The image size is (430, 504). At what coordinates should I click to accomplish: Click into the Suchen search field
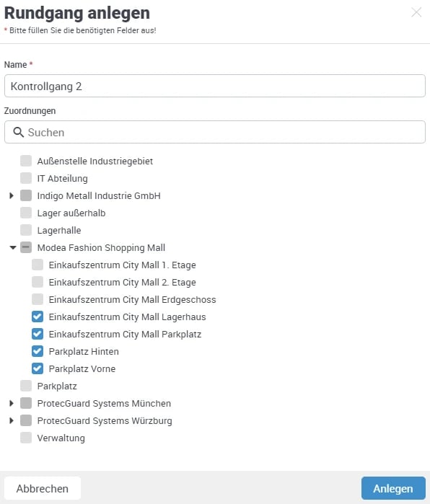[x=215, y=132]
